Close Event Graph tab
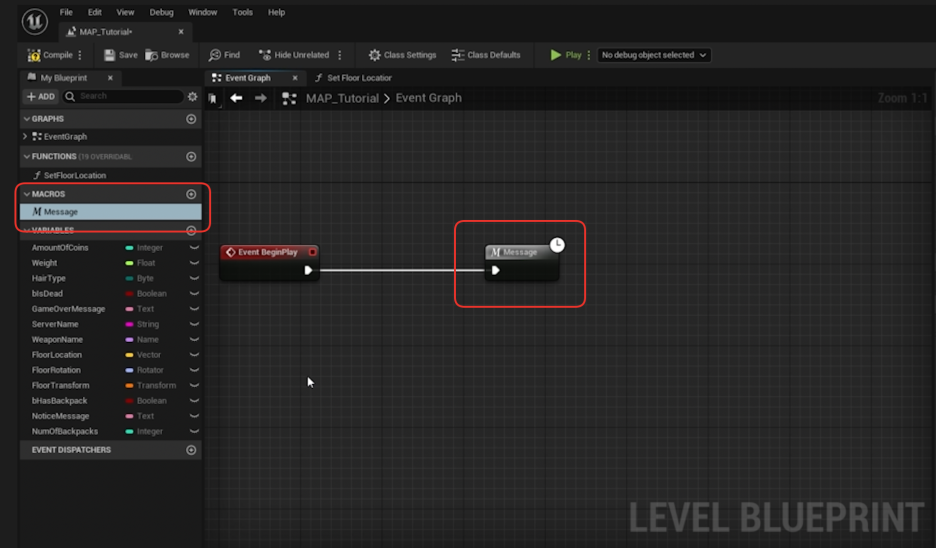 point(295,78)
